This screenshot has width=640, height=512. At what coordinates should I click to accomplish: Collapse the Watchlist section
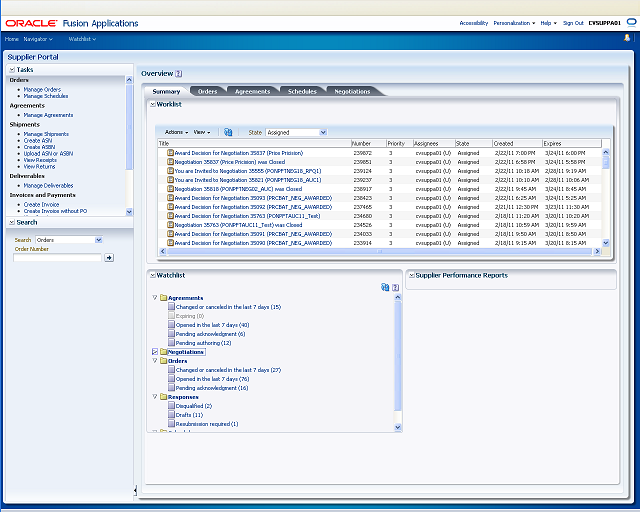153,276
